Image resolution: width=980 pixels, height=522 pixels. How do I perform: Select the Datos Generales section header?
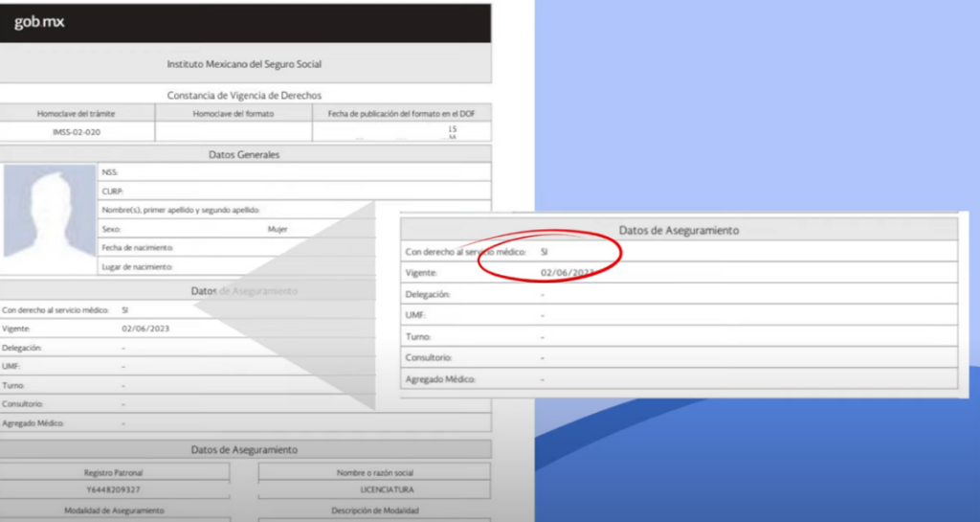[244, 154]
